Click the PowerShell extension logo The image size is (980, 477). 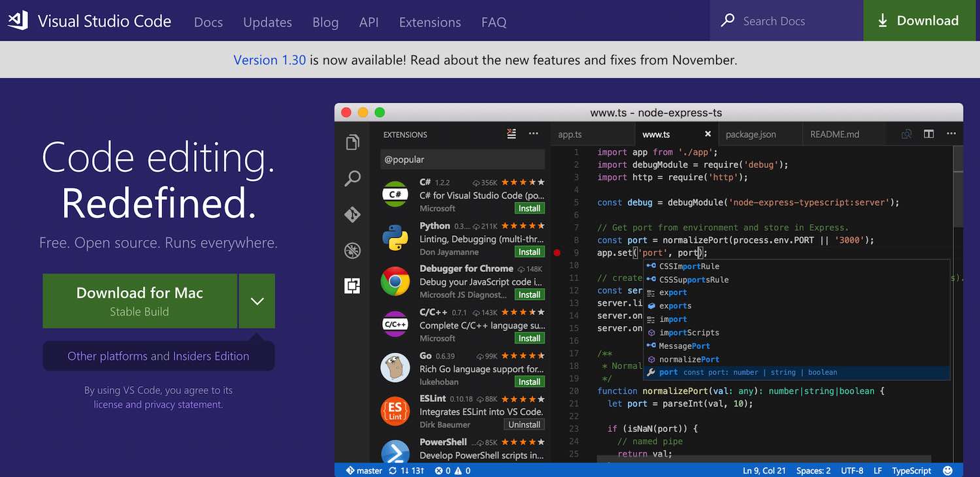(395, 451)
